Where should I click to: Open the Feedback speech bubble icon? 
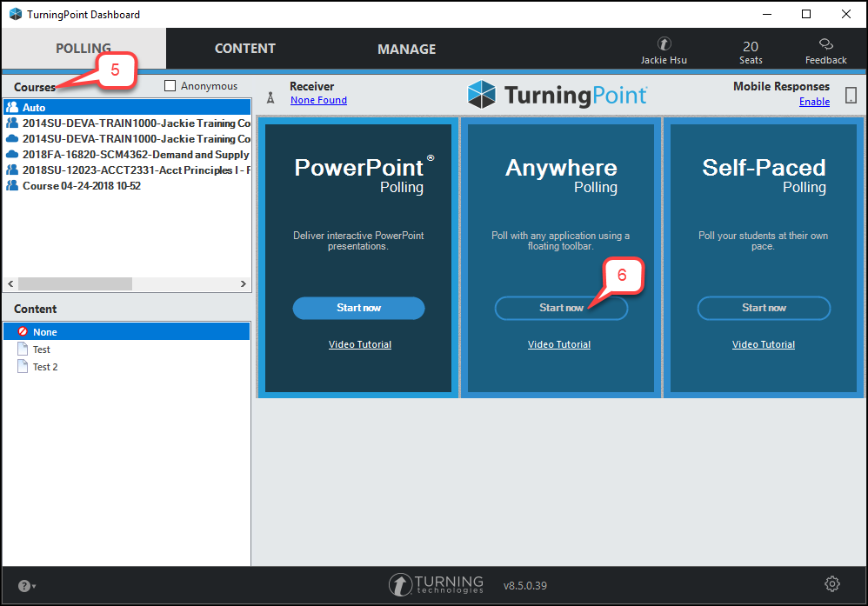pyautogui.click(x=826, y=43)
